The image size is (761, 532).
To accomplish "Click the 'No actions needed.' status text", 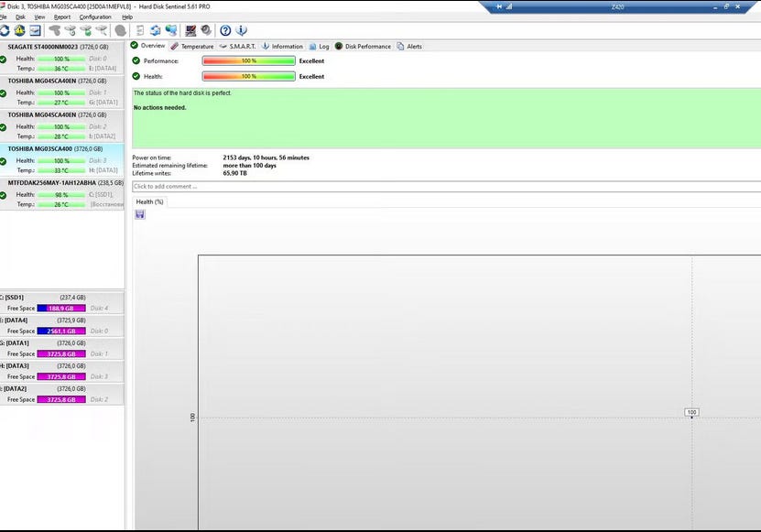I will tap(159, 108).
